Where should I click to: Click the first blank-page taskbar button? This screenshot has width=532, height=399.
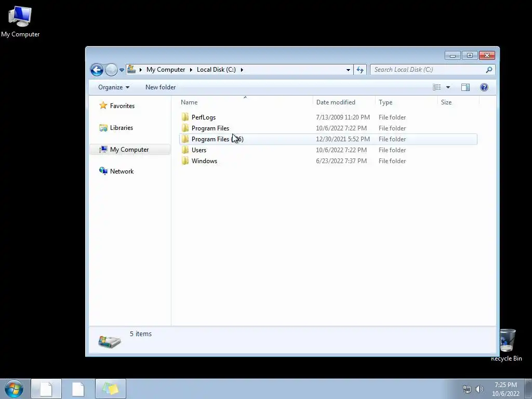tap(46, 389)
